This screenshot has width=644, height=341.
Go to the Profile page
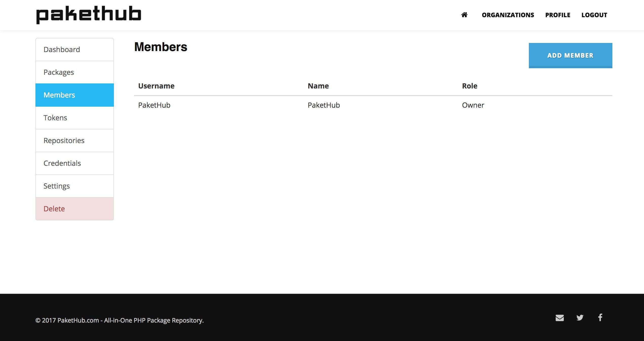tap(557, 15)
